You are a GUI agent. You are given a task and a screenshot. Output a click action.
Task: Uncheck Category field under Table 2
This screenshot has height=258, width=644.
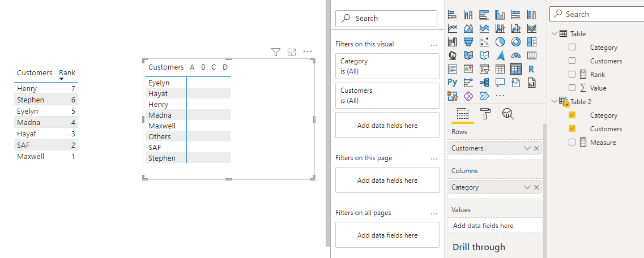pyautogui.click(x=572, y=115)
